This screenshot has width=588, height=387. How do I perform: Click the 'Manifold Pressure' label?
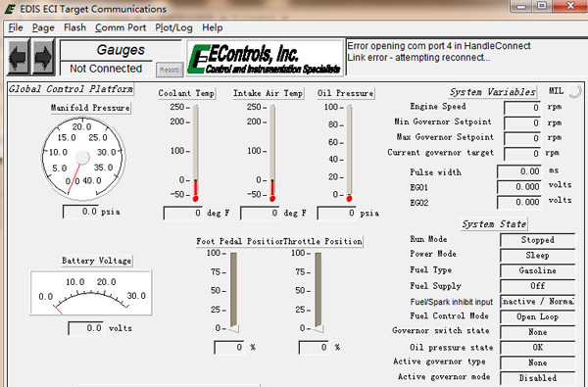coord(90,108)
